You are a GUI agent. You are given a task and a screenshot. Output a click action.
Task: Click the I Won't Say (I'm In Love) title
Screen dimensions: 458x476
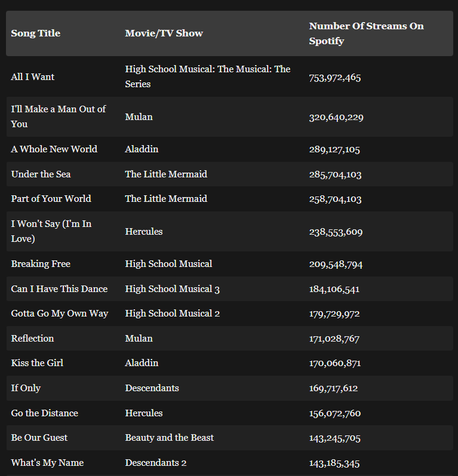(x=51, y=231)
